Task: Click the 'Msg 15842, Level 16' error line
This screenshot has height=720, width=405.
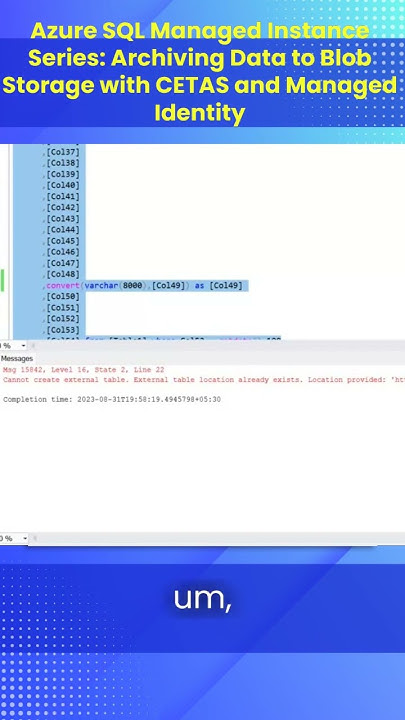Action: [84, 370]
